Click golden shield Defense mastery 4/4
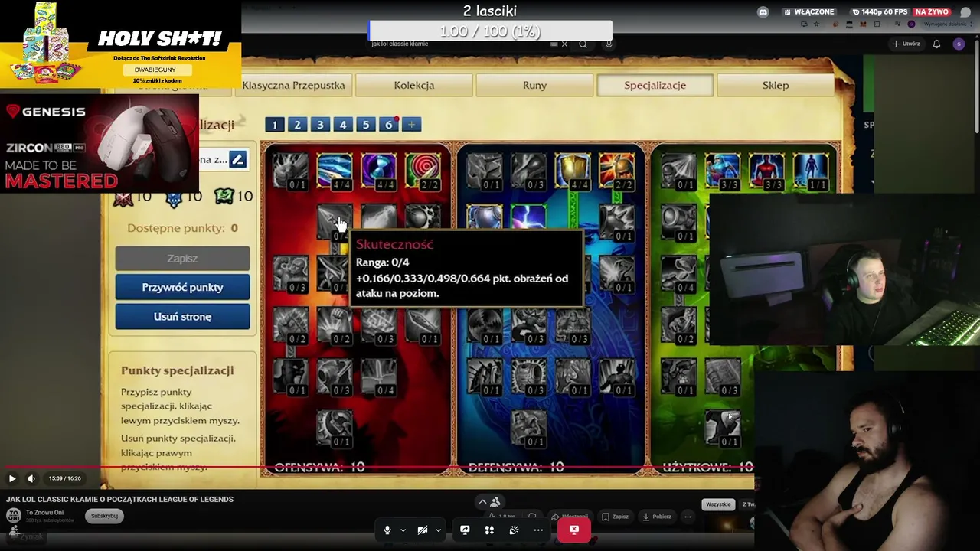980x551 pixels. (x=573, y=171)
